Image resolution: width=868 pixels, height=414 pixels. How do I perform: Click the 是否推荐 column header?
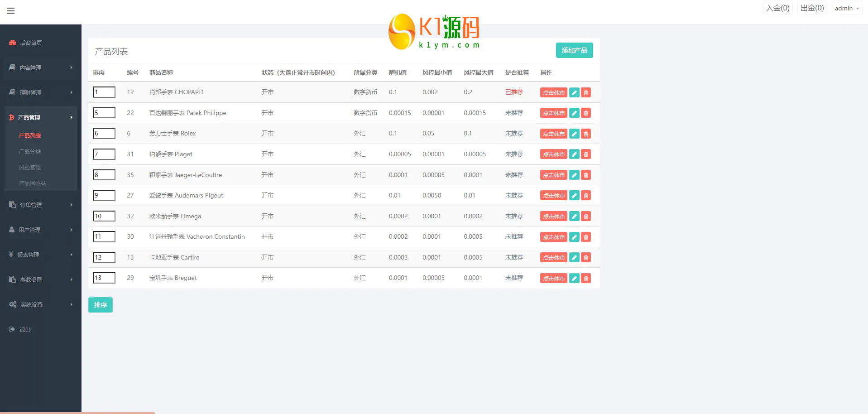coord(517,72)
